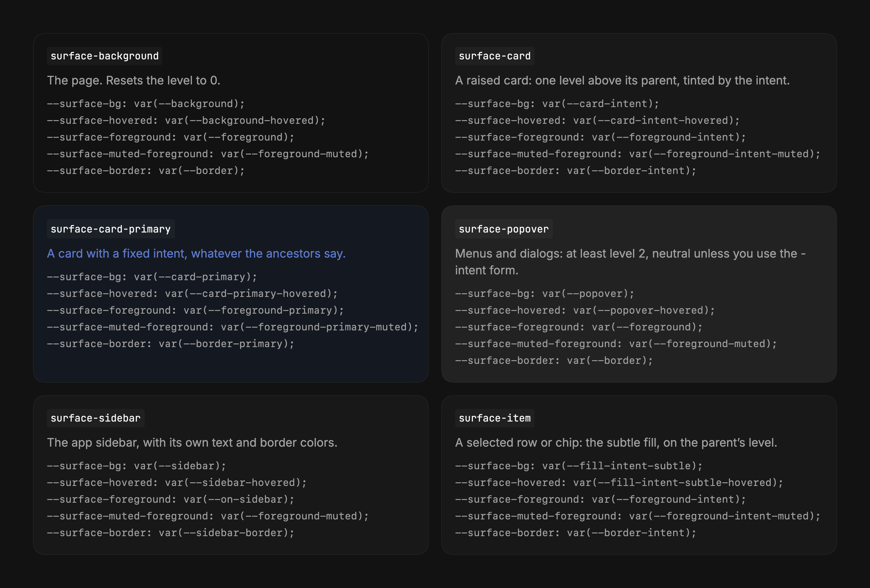870x588 pixels.
Task: Click '--surface-foreground: var(--foreground-intent);' in surface-item card
Action: [600, 499]
